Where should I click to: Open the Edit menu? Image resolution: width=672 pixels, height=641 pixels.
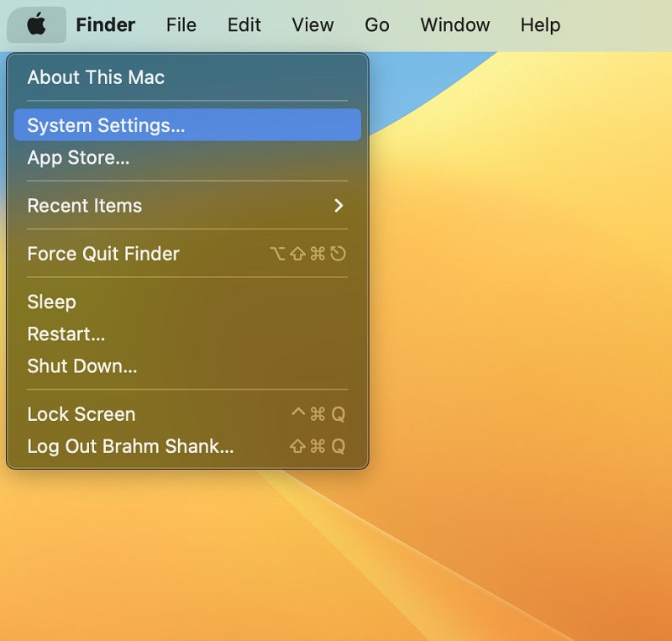click(x=244, y=24)
